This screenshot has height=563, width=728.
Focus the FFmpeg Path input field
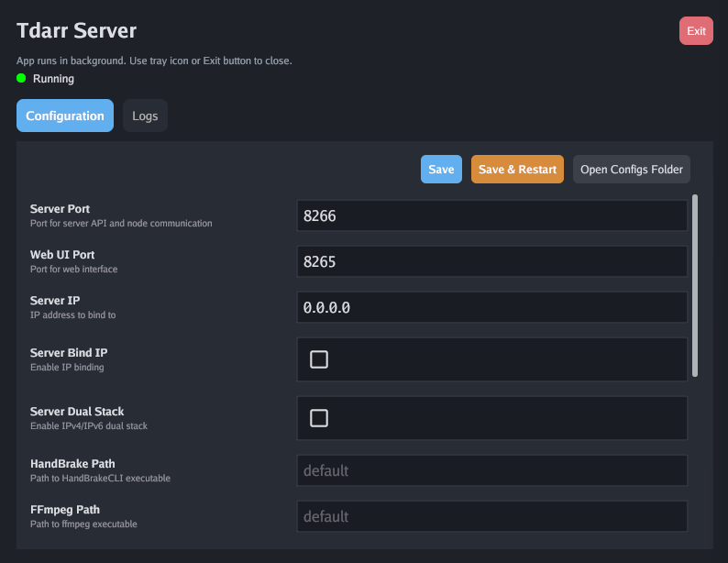pyautogui.click(x=491, y=516)
